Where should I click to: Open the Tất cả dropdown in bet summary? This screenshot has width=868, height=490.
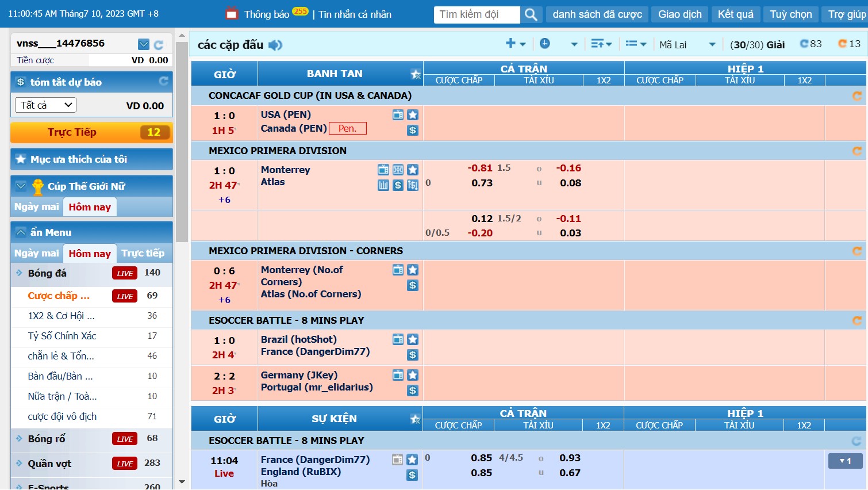[x=45, y=105]
